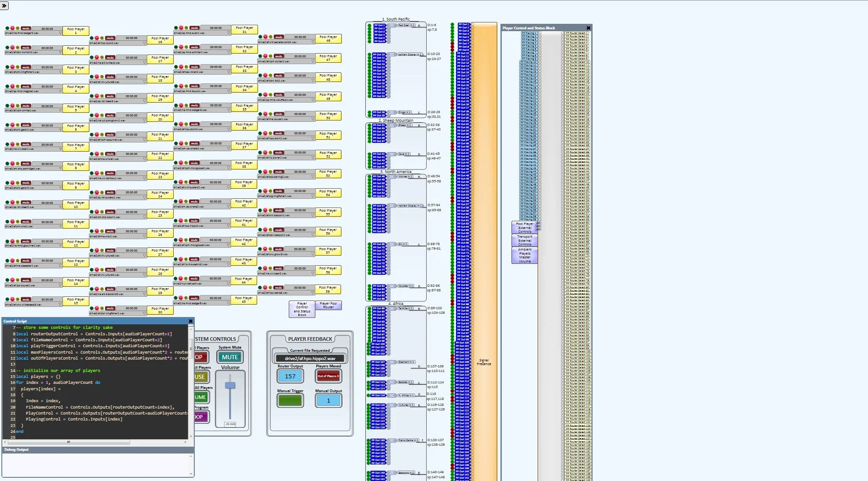Click the red round button for Pool Player 50
868x481 pixels.
265,114
